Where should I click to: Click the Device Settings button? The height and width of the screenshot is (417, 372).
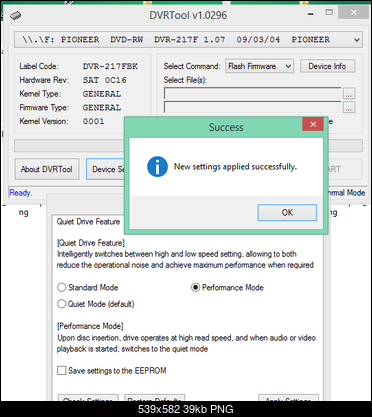click(x=105, y=169)
